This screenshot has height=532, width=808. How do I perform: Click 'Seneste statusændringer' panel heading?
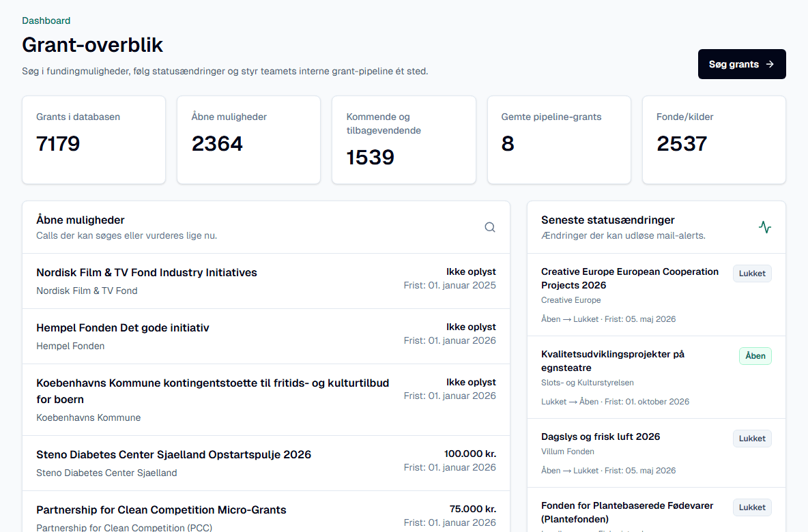607,220
